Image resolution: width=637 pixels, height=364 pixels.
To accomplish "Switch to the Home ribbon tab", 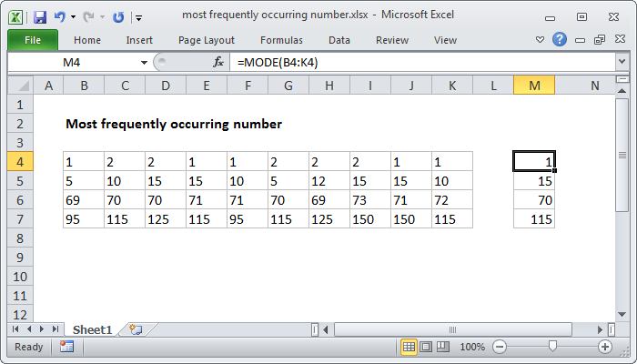I will click(87, 40).
